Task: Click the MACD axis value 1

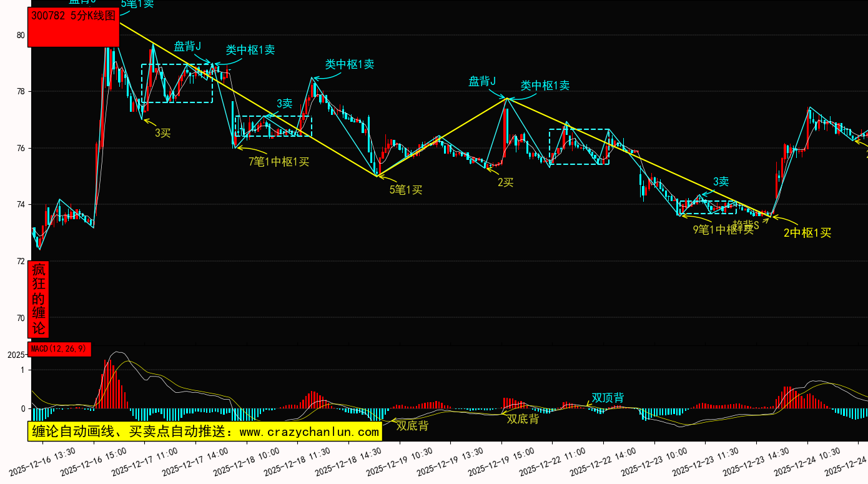Action: (x=22, y=370)
